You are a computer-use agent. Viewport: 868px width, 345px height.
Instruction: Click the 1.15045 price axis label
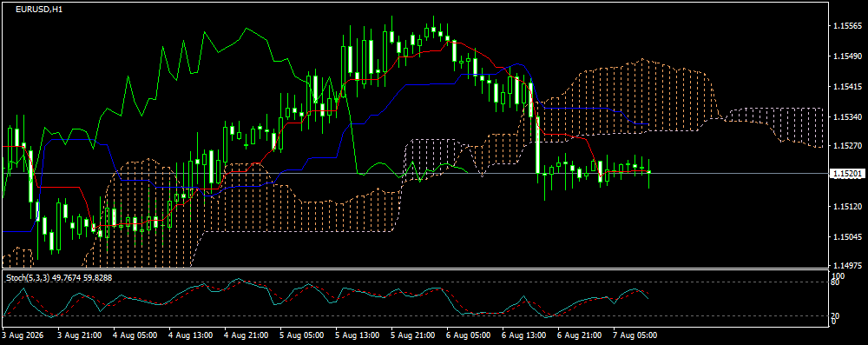pyautogui.click(x=849, y=237)
